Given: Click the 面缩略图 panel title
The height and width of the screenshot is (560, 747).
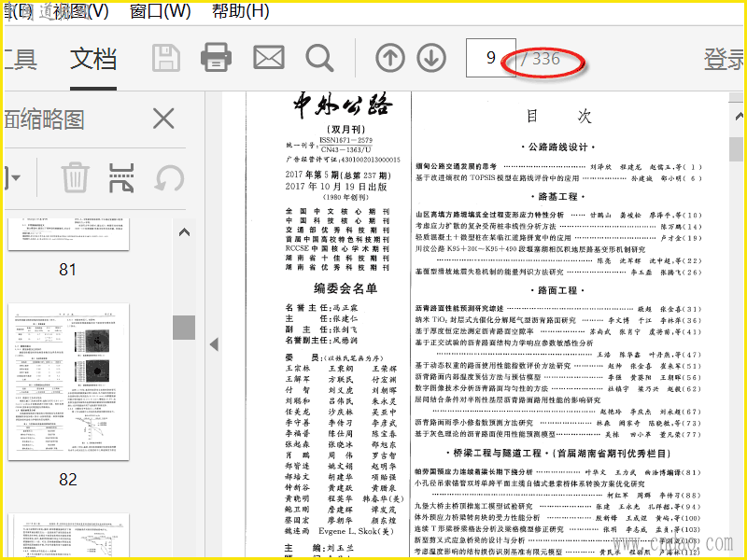Looking at the screenshot, I should 44,119.
